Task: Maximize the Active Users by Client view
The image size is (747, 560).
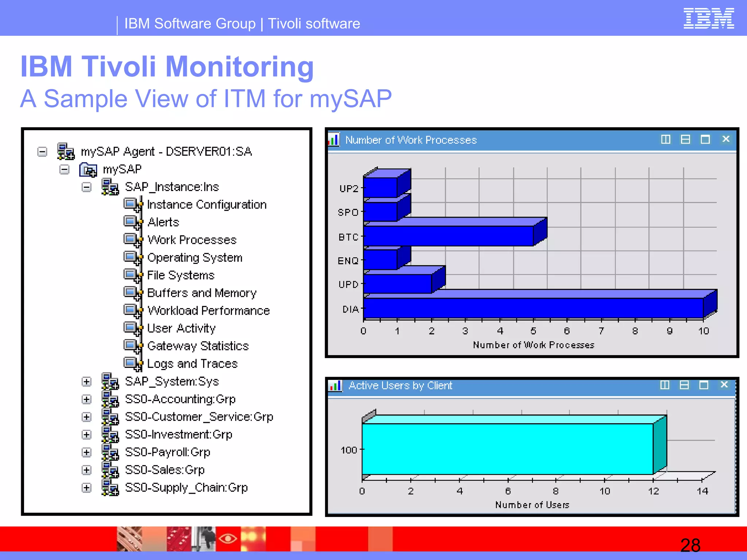Action: point(704,385)
